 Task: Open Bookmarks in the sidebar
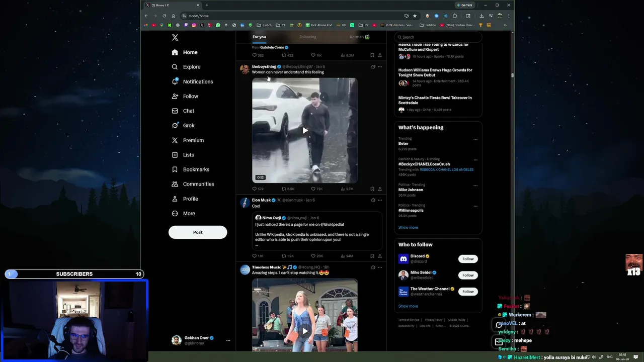[190, 169]
